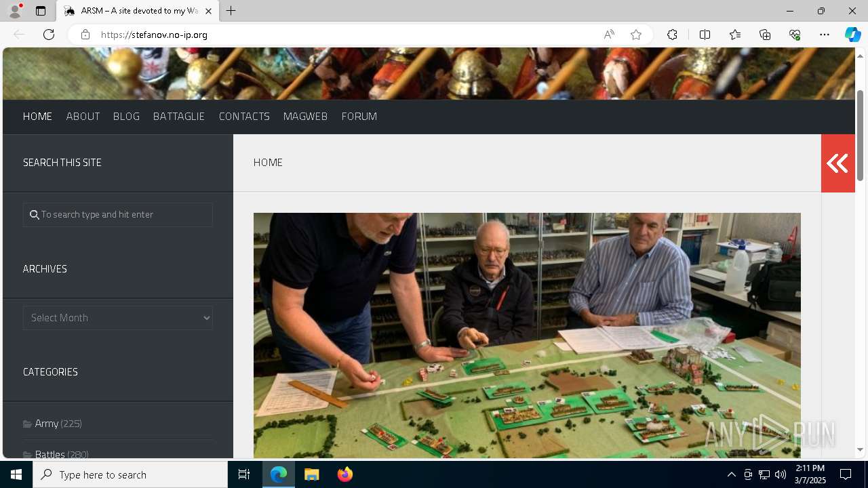This screenshot has height=488, width=868.
Task: Click the search magnifier icon
Action: (35, 215)
